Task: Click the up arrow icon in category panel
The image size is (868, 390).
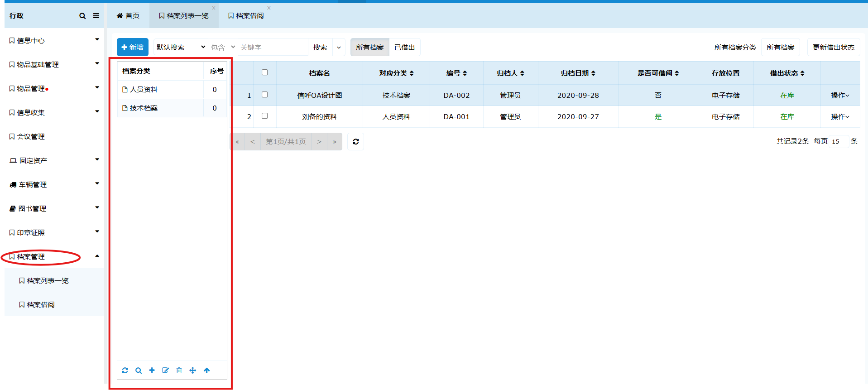Action: (207, 371)
